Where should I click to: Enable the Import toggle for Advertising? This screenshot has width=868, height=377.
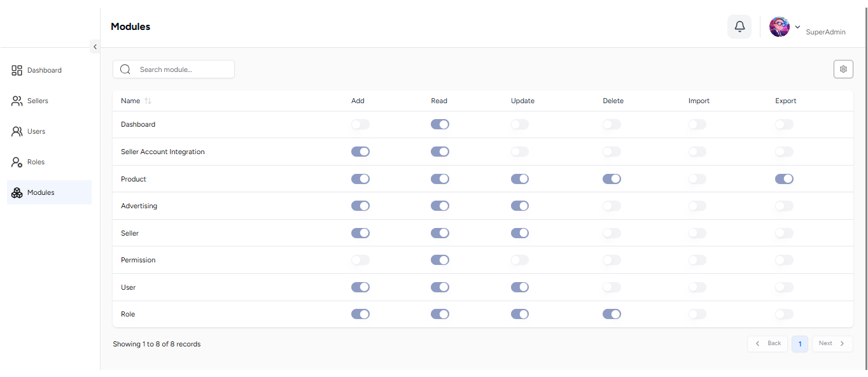697,206
